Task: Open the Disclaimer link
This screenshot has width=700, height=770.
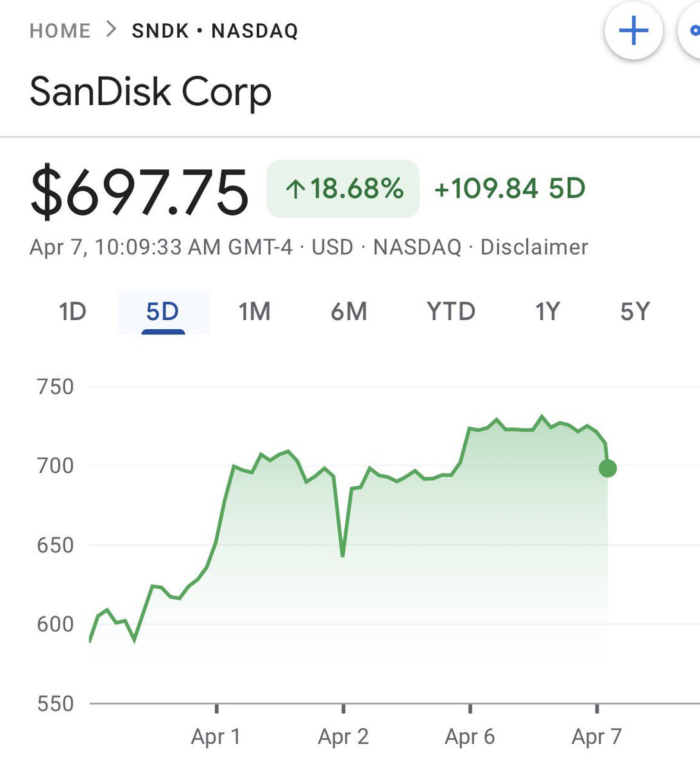Action: 534,247
